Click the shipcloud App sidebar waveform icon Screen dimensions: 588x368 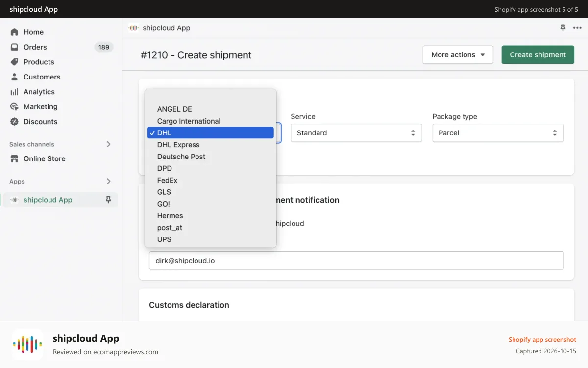(x=15, y=200)
